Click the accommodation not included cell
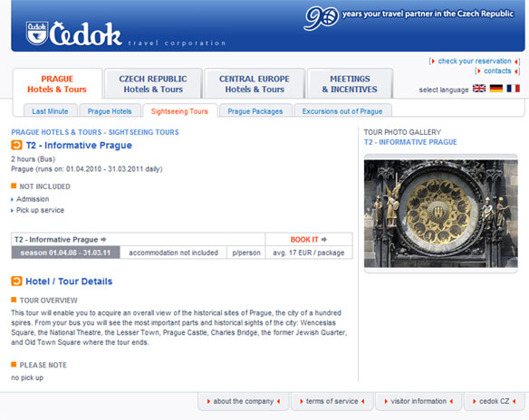Screen dimensions: 529x420 173,253
